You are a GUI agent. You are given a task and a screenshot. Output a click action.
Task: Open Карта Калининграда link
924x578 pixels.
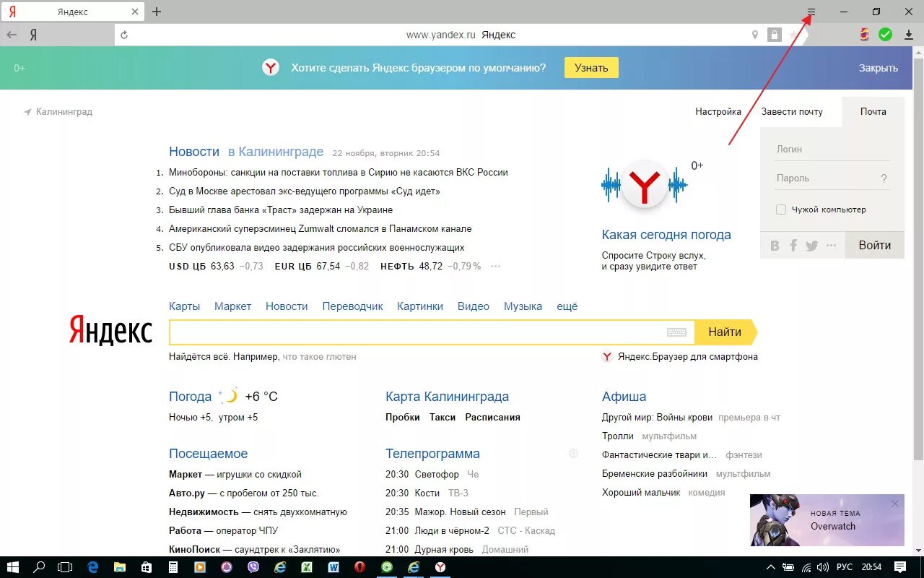447,397
